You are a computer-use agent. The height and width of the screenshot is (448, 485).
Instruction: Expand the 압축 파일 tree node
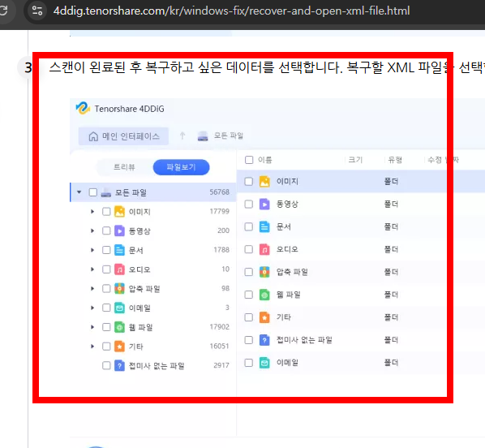92,289
